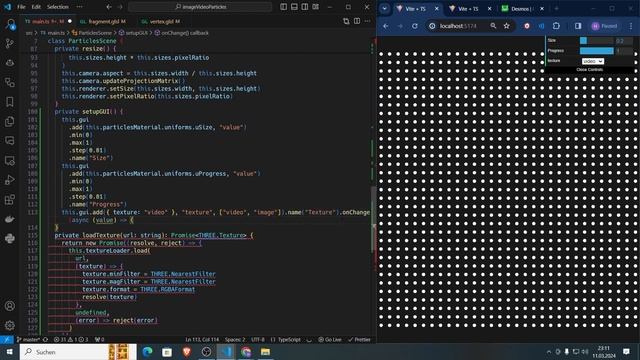Bookmark this page with the star icon
The height and width of the screenshot is (360, 640).
(507, 26)
